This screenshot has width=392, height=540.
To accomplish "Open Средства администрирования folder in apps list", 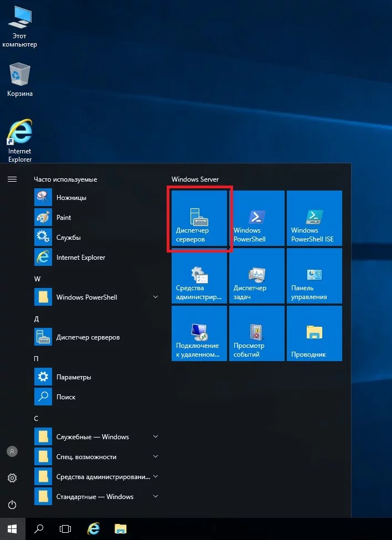I will click(x=96, y=477).
